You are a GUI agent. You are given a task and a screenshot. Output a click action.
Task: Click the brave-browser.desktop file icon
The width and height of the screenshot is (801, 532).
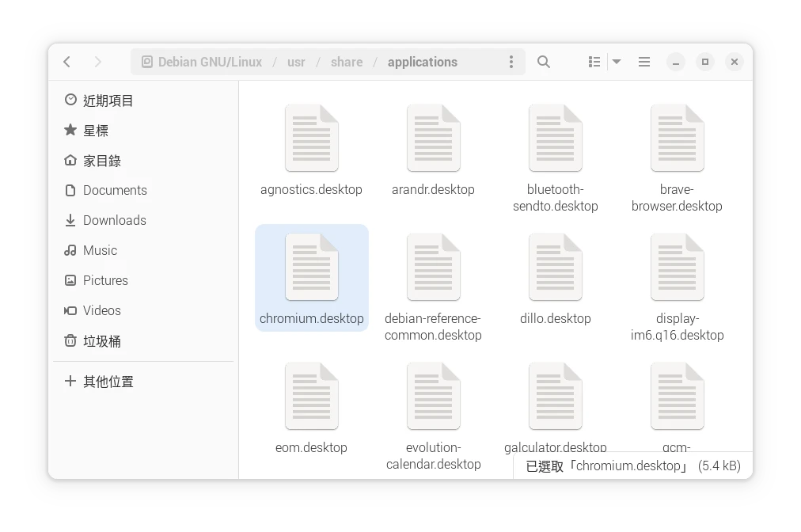(677, 139)
